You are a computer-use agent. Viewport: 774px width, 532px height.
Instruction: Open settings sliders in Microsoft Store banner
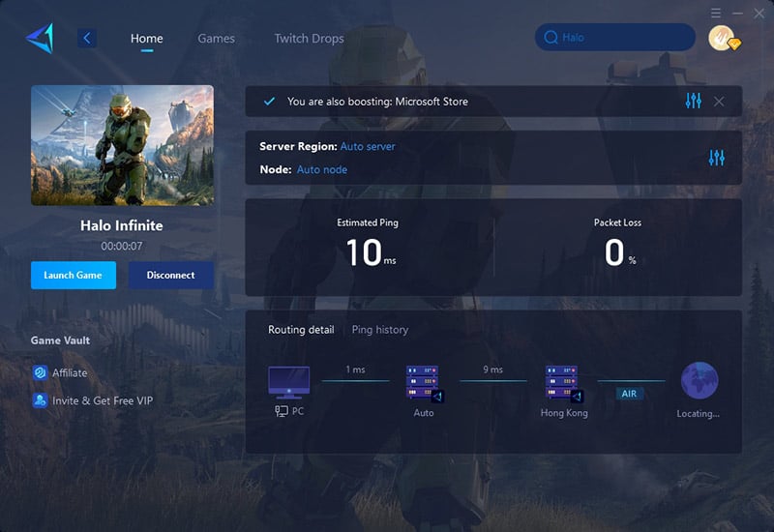click(x=693, y=101)
